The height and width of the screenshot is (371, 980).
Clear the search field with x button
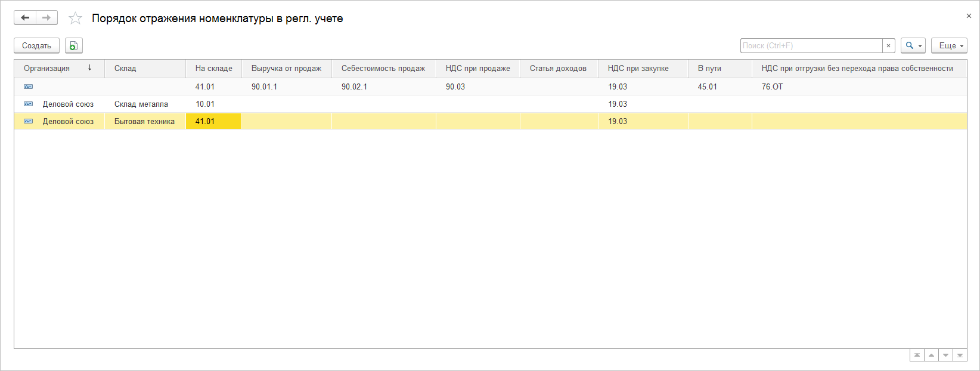click(888, 45)
